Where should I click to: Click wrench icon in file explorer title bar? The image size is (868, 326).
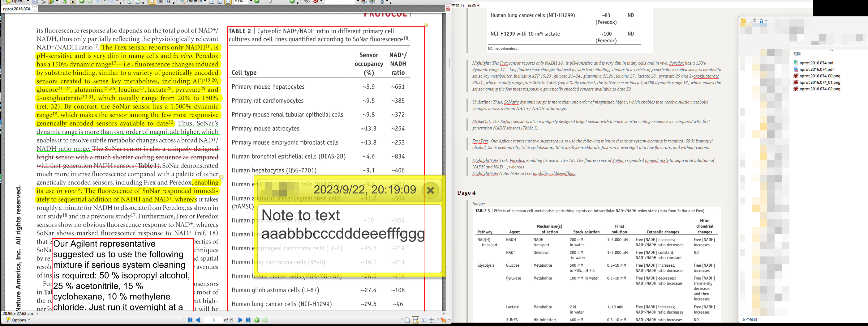[754, 21]
